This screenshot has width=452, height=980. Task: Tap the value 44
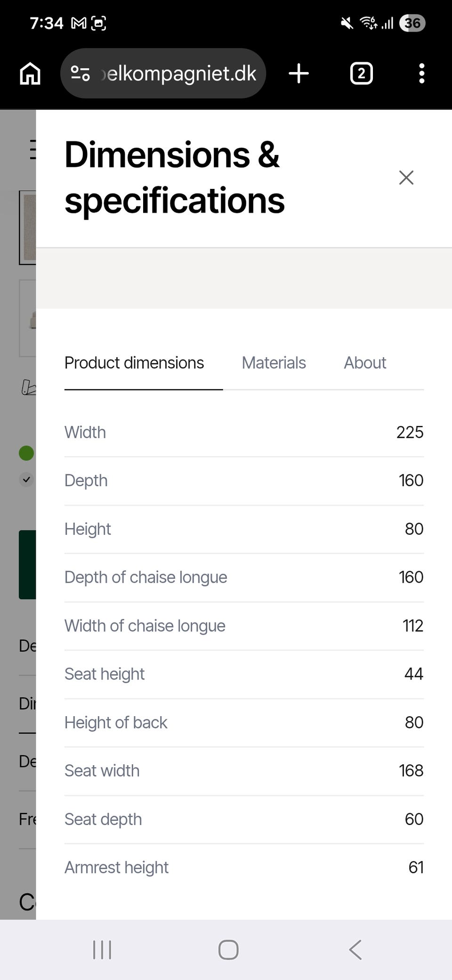click(414, 674)
